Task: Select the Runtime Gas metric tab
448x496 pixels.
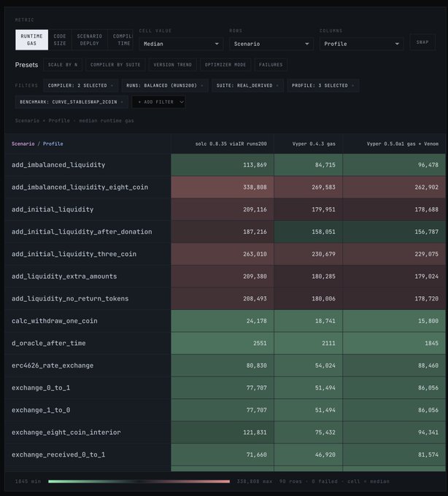Action: [31, 40]
